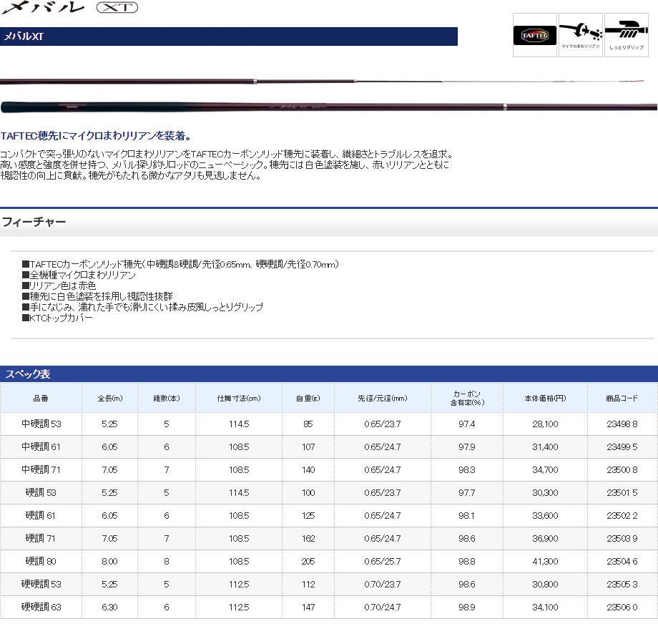Click price 30,300 for 硬調 53
The height and width of the screenshot is (644, 658).
545,492
